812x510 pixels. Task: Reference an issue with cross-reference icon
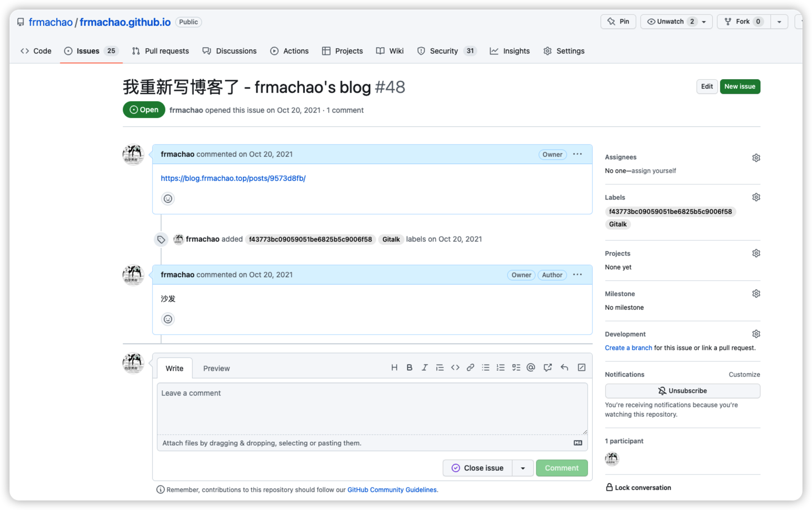coord(548,367)
